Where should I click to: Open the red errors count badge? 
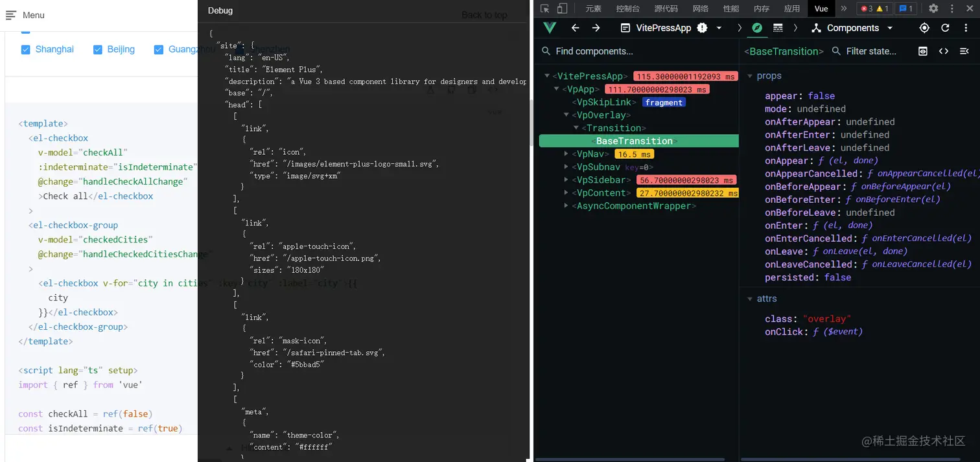click(x=866, y=8)
